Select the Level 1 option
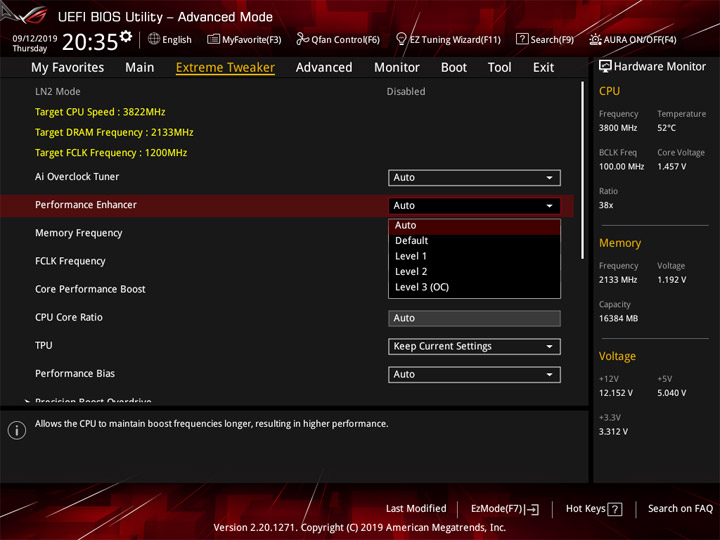This screenshot has height=540, width=720. point(474,257)
